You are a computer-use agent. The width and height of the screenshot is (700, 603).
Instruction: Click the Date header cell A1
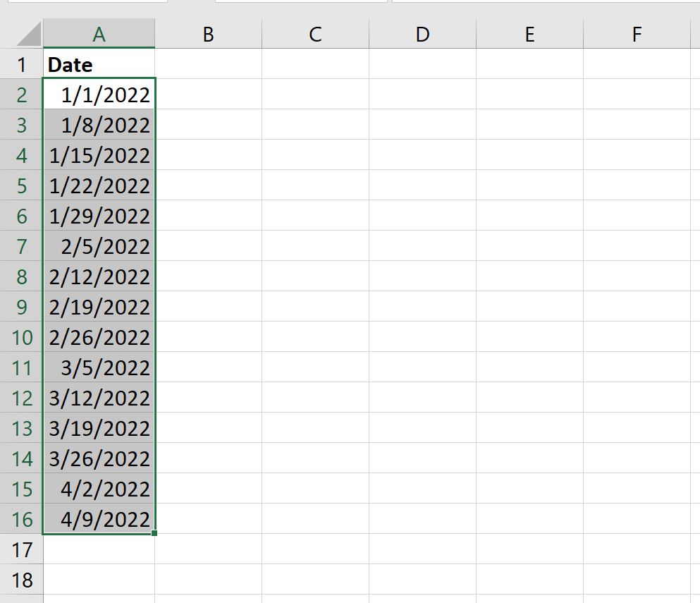tap(99, 64)
